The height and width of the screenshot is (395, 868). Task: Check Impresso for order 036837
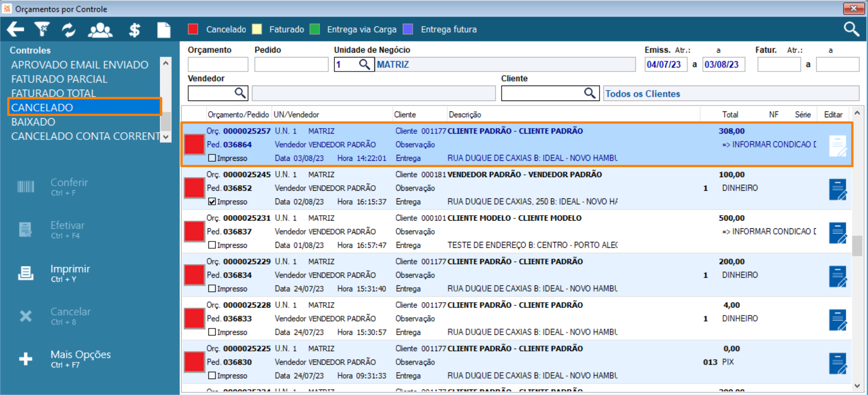[x=212, y=245]
